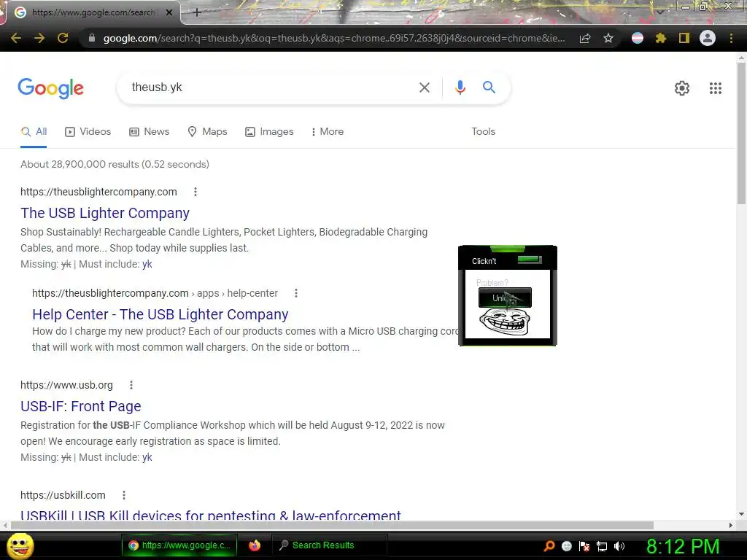Share this page using the share icon
This screenshot has height=560, width=747.
[x=585, y=38]
